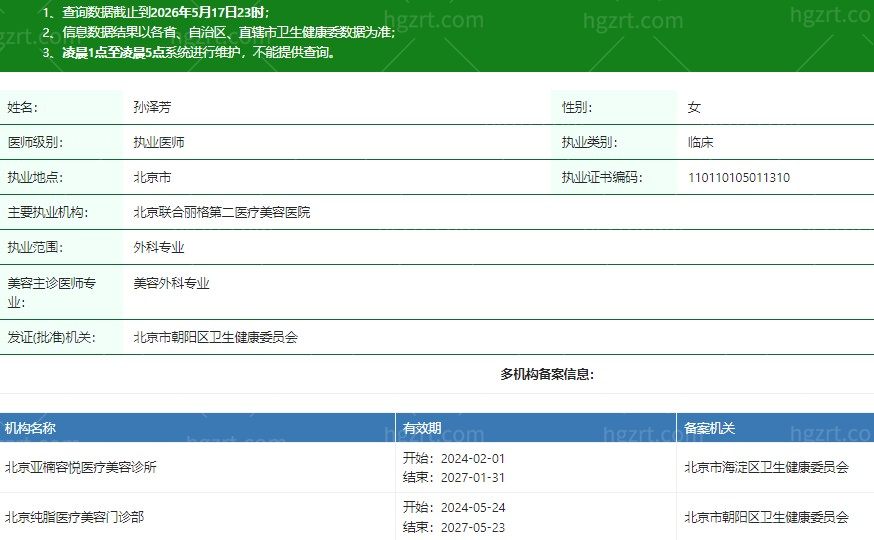
Task: Click the 发证(批准)机关 label
Action: click(x=51, y=337)
